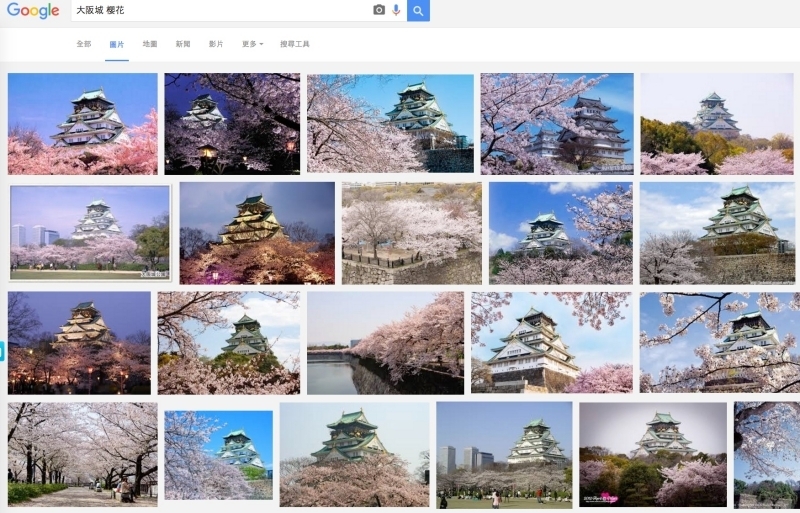Open the 新聞 tab

[183, 44]
